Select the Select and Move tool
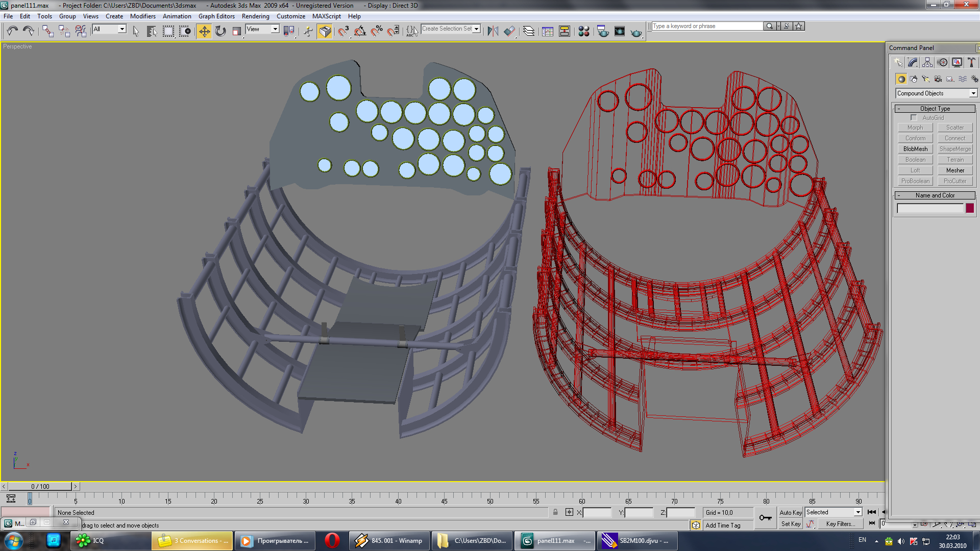 [204, 32]
